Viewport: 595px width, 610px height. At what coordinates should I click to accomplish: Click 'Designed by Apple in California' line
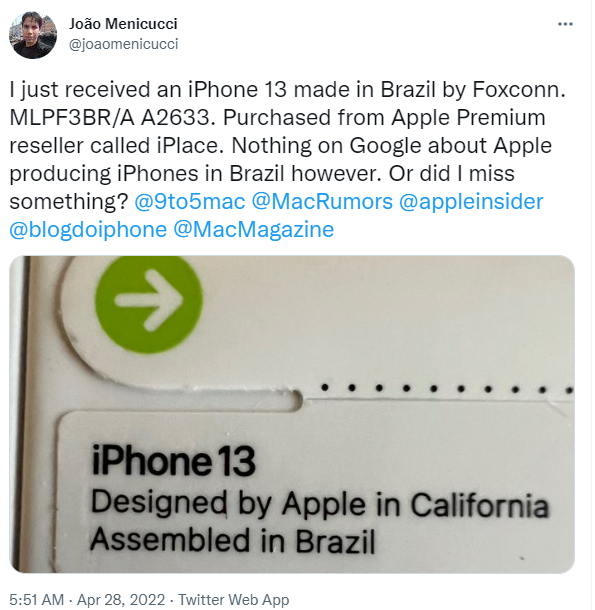[319, 504]
